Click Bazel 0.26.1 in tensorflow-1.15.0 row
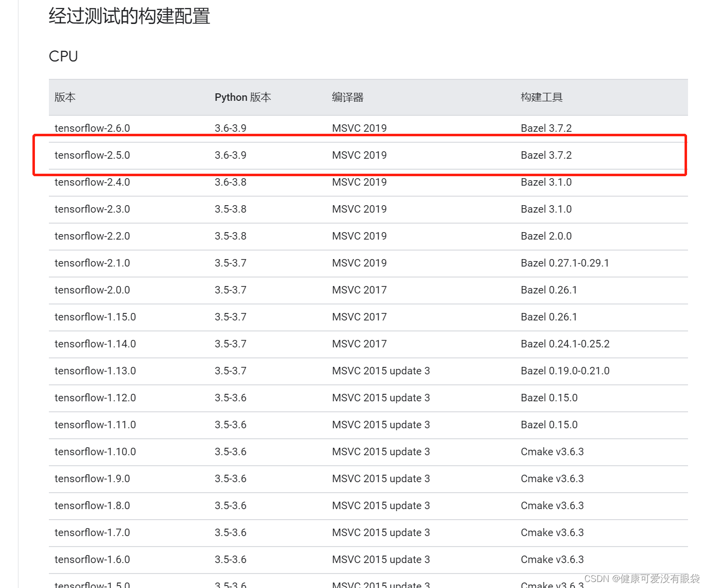707x588 pixels. 549,317
